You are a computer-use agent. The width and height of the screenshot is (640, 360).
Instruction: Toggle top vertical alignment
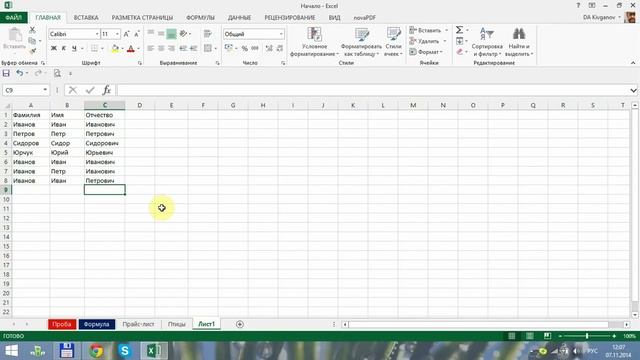(x=151, y=34)
